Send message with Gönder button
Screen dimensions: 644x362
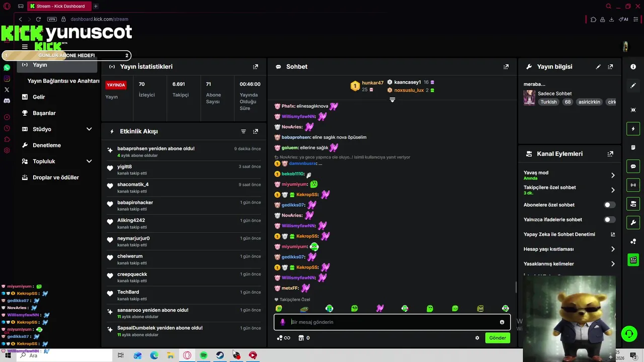click(x=498, y=338)
